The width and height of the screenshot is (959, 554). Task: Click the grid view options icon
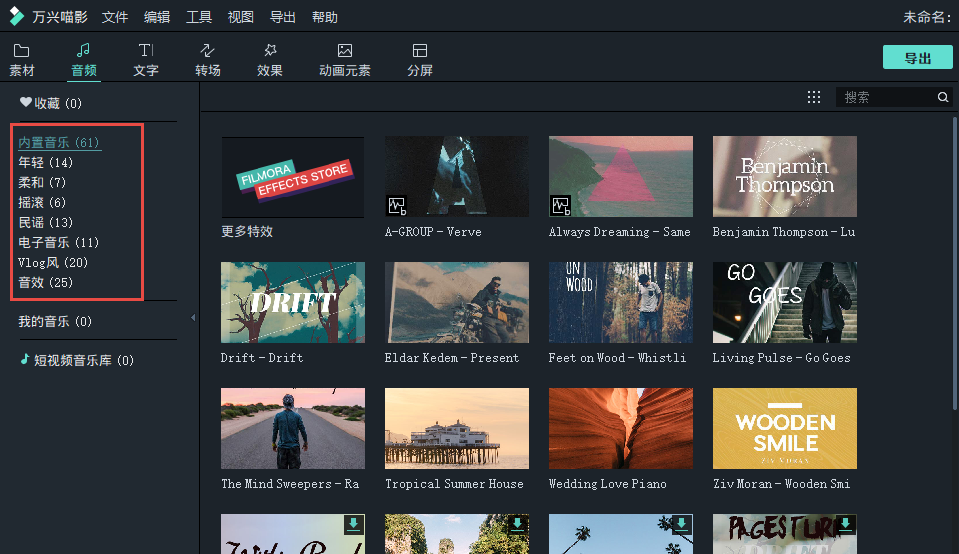[814, 97]
